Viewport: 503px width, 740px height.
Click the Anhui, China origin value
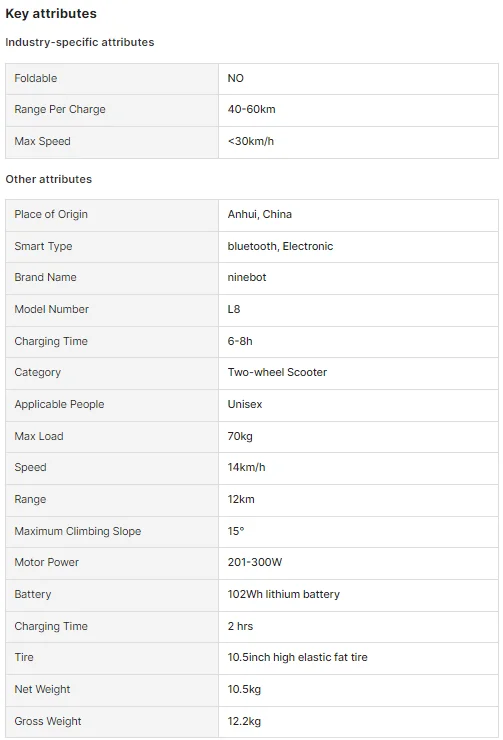(x=260, y=214)
